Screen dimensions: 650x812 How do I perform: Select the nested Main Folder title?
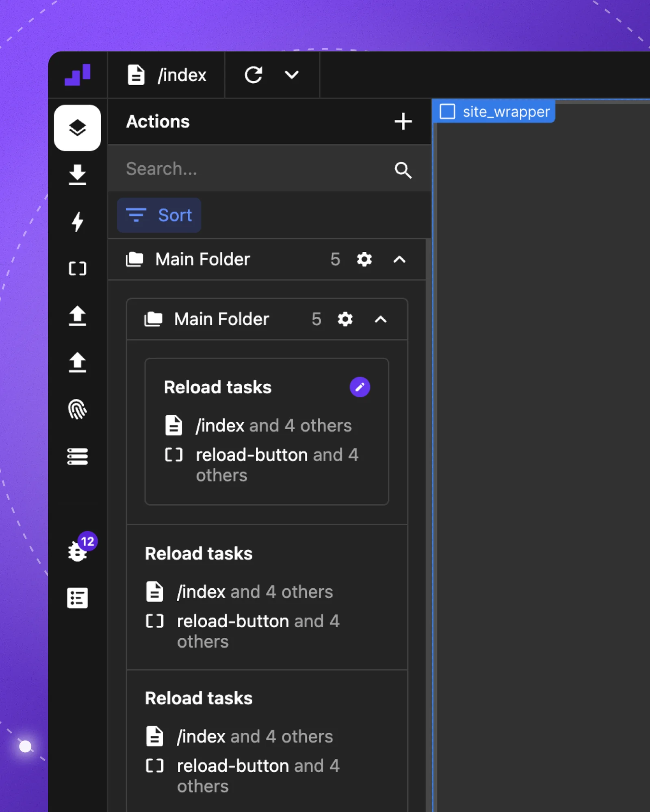point(221,319)
